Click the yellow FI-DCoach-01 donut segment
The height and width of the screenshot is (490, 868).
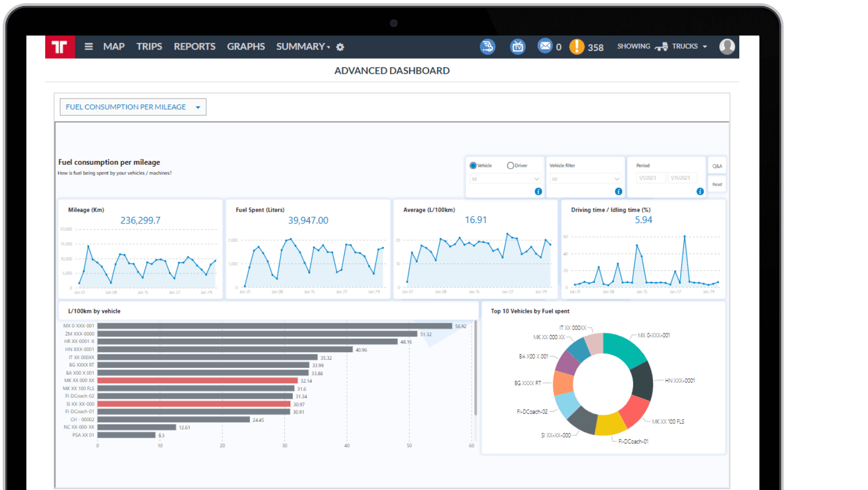pyautogui.click(x=611, y=424)
